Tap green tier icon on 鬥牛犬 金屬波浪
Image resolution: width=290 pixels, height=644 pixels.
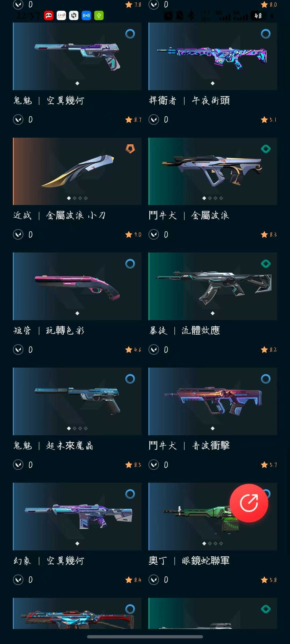(x=266, y=149)
